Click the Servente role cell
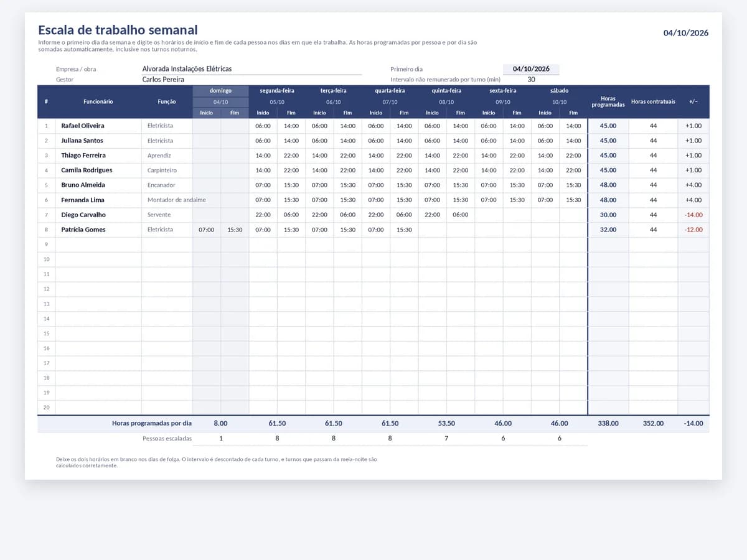The image size is (747, 560). click(x=167, y=215)
